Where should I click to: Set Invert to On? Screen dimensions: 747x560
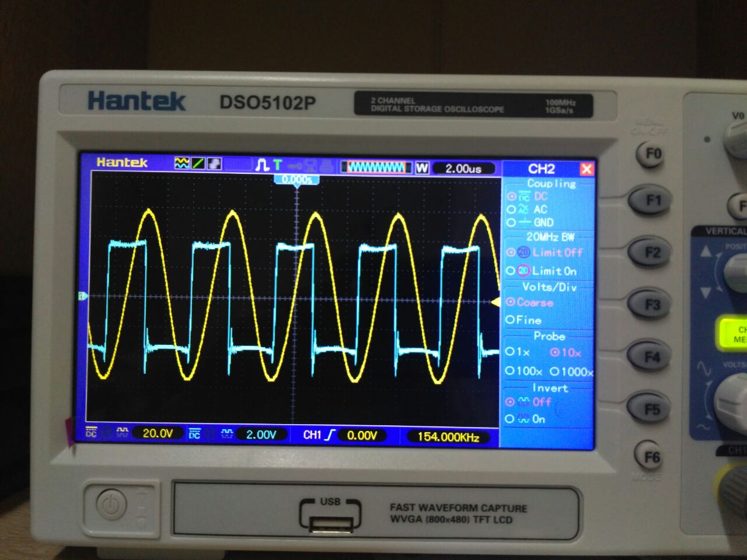coord(525,419)
